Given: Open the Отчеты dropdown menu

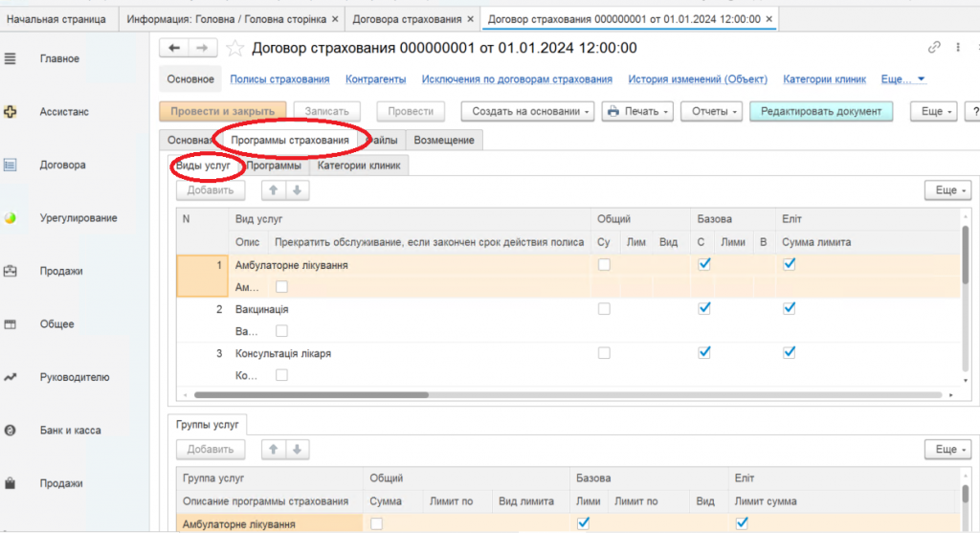Looking at the screenshot, I should (715, 112).
